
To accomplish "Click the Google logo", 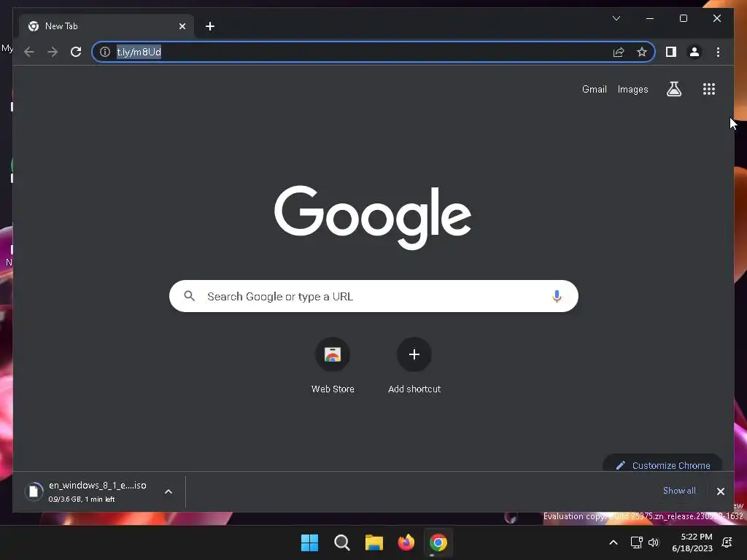I will [373, 217].
